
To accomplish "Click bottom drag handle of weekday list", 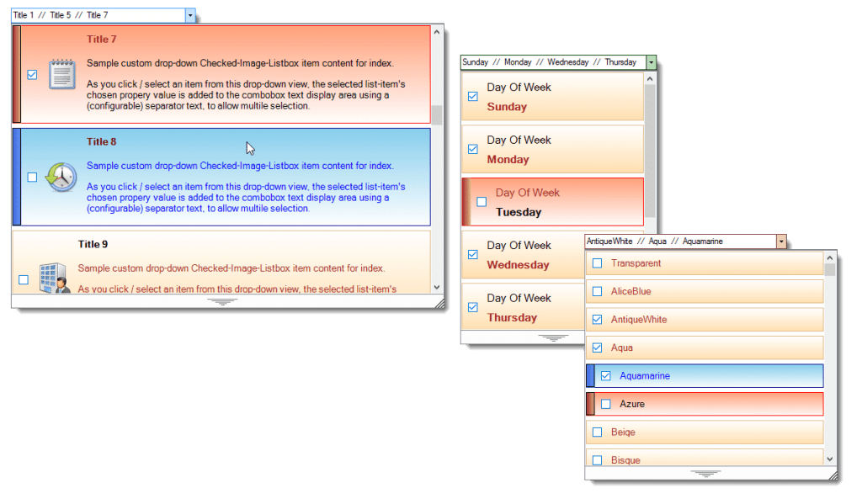I will [552, 337].
